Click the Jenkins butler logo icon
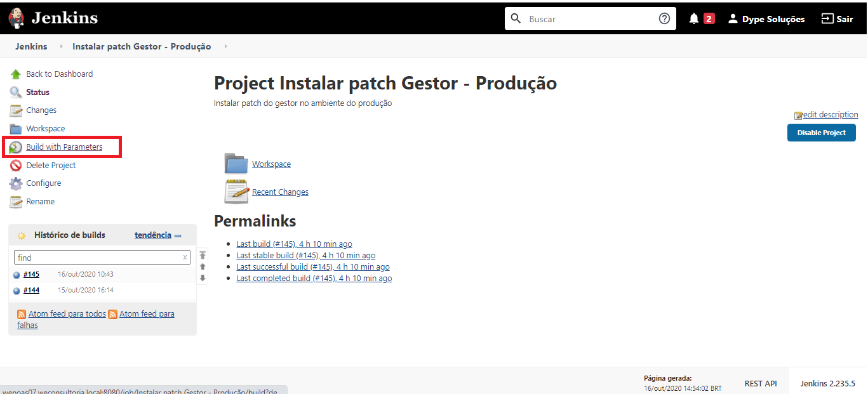868x394 pixels. [x=17, y=18]
